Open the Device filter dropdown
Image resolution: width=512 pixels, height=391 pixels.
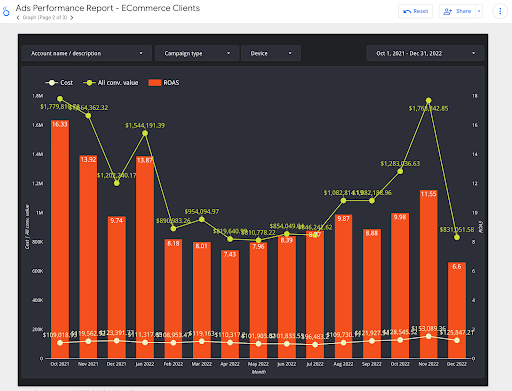(x=271, y=53)
